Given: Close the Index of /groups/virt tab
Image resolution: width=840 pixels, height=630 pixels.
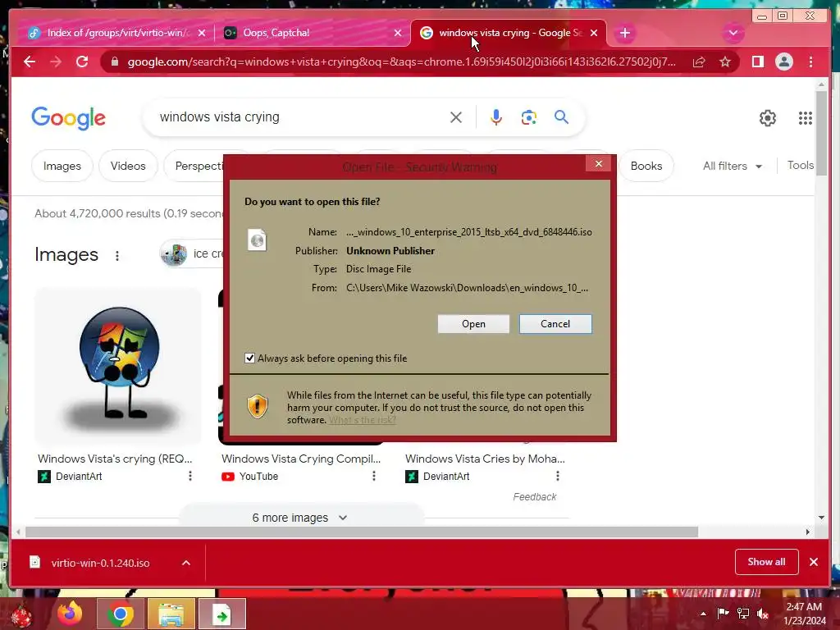Looking at the screenshot, I should pyautogui.click(x=202, y=33).
